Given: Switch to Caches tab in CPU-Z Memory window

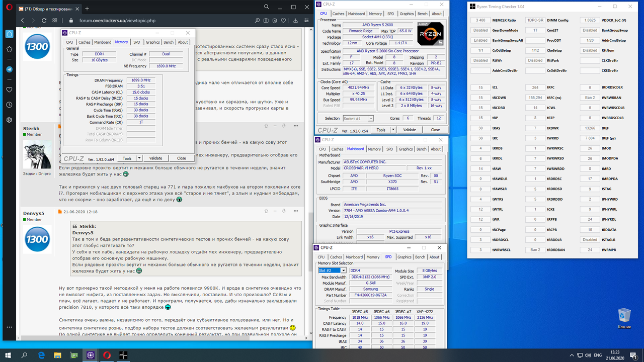Looking at the screenshot, I should click(x=85, y=42).
